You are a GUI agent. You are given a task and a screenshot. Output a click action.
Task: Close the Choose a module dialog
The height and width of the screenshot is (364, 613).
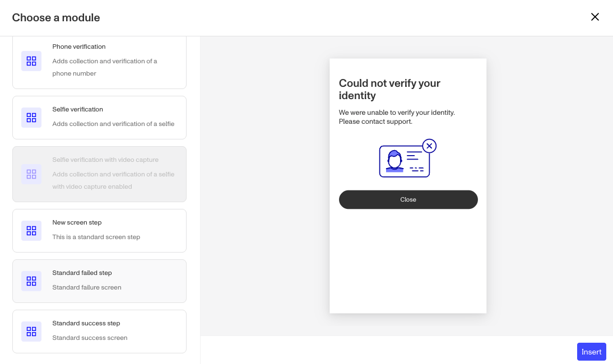[x=595, y=17]
